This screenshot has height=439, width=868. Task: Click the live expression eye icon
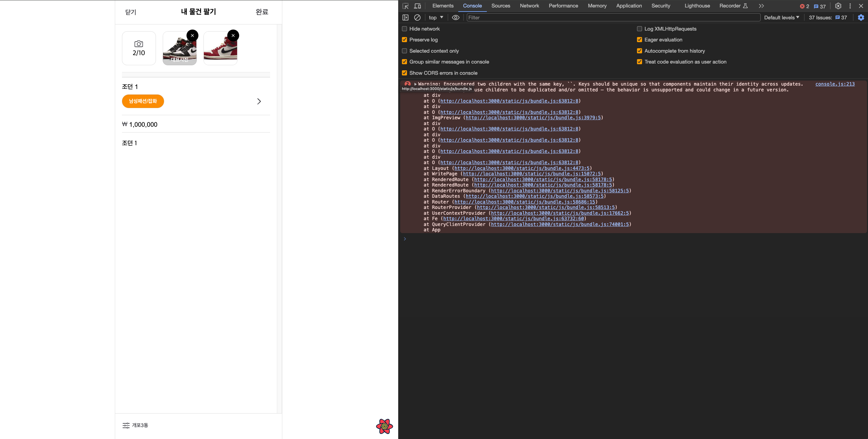[456, 18]
